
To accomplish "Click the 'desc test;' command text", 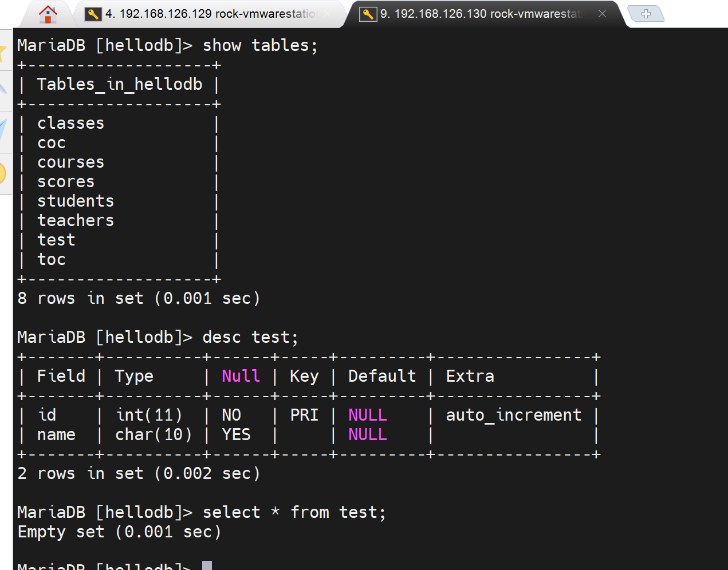I will [250, 337].
